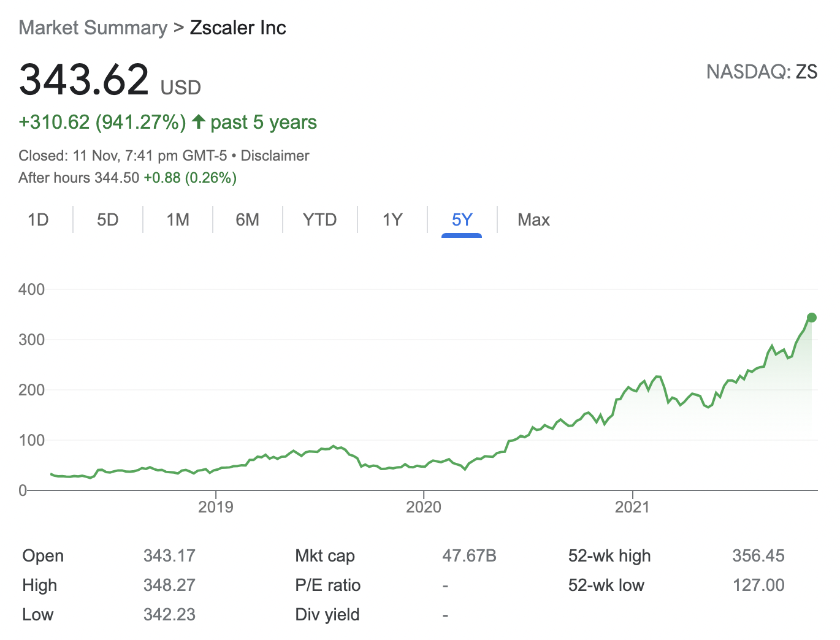Image resolution: width=840 pixels, height=640 pixels.
Task: Click the green up-arrow icon
Action: pos(198,121)
